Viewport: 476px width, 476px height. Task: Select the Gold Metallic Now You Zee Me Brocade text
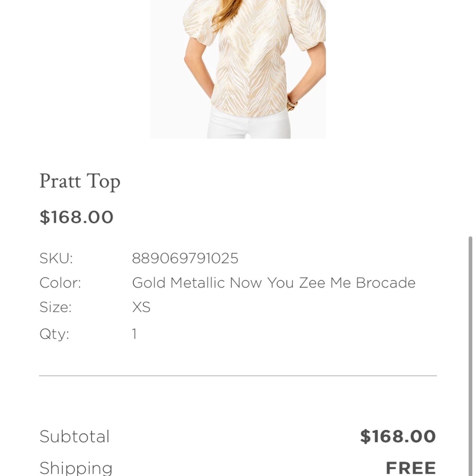(274, 283)
